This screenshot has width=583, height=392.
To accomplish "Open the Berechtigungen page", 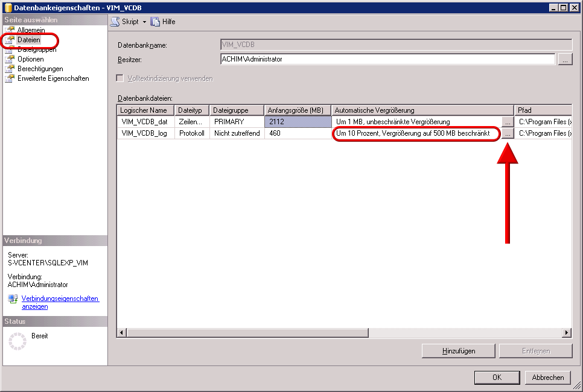I will [x=40, y=69].
